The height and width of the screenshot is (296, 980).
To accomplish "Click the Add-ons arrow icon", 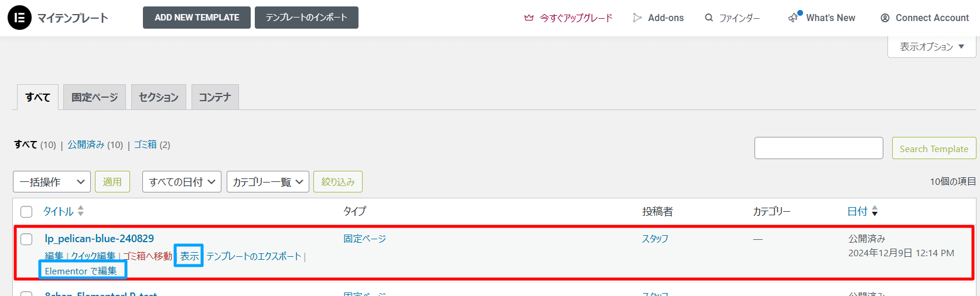I will tap(637, 18).
